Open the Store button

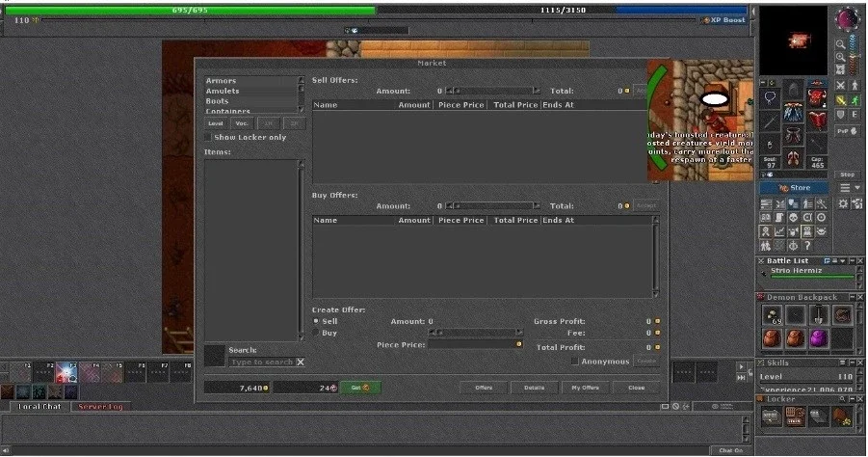click(x=794, y=188)
